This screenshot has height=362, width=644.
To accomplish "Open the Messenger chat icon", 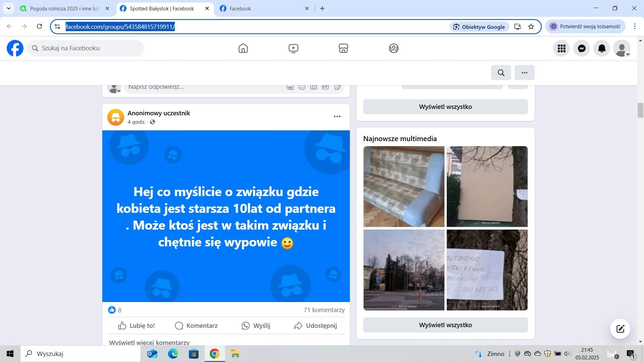I will tap(582, 48).
